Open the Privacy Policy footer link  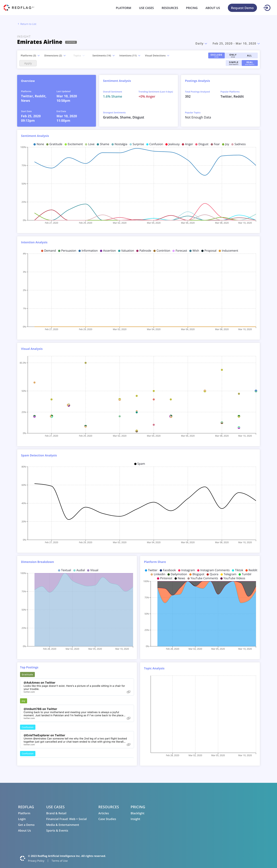tap(36, 861)
